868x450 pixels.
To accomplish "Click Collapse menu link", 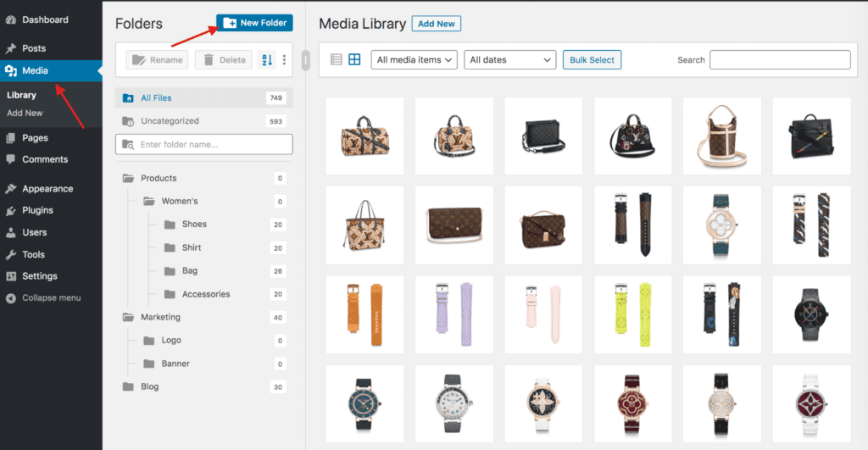I will (52, 297).
